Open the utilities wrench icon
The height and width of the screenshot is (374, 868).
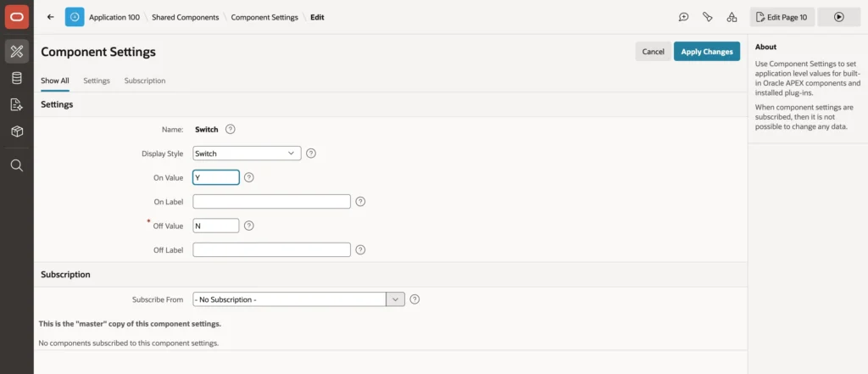coord(708,17)
